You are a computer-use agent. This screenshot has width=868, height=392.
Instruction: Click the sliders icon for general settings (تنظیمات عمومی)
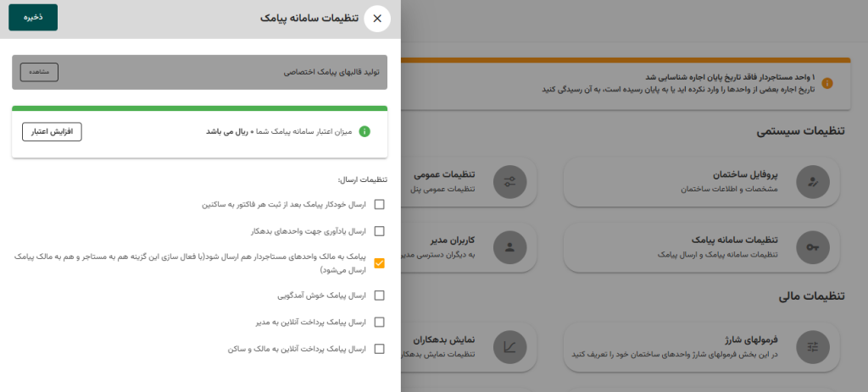[509, 181]
